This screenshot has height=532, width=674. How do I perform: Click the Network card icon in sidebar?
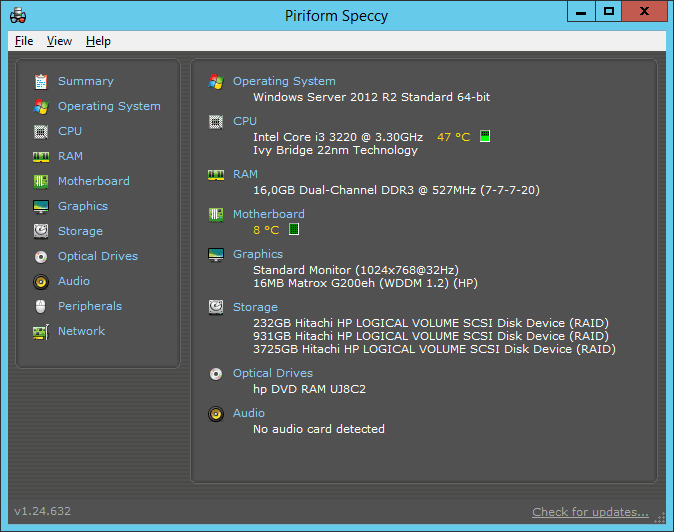41,332
